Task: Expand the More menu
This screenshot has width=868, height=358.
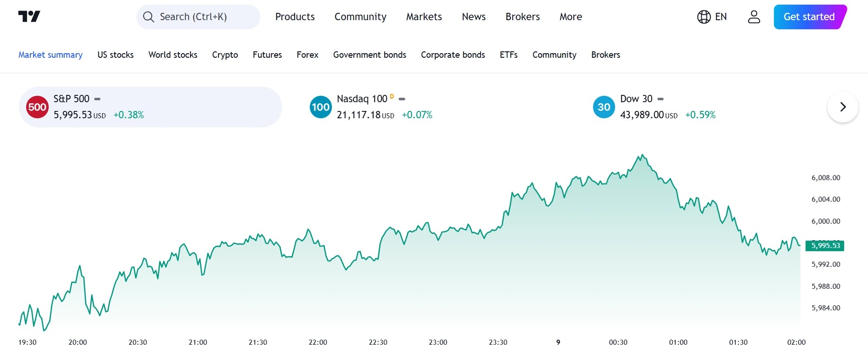Action: click(571, 17)
